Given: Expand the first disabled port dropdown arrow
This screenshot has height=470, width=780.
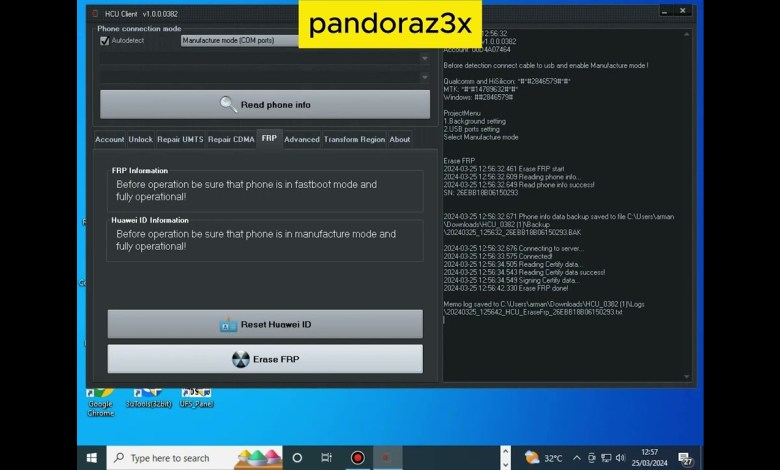Looking at the screenshot, I should click(424, 59).
